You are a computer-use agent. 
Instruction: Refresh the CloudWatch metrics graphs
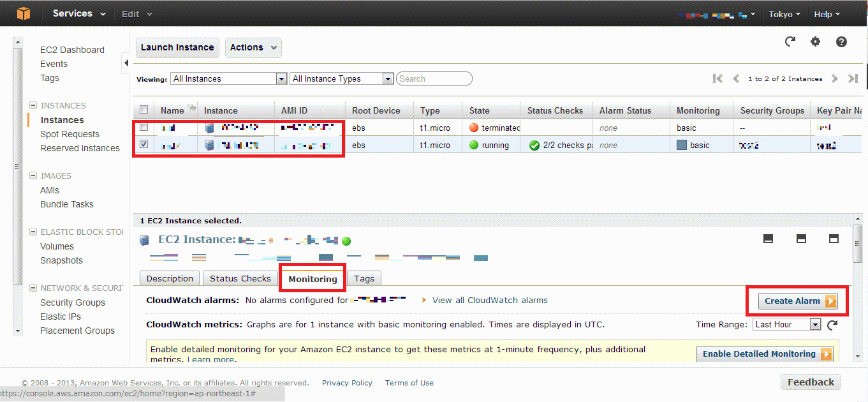tap(832, 325)
